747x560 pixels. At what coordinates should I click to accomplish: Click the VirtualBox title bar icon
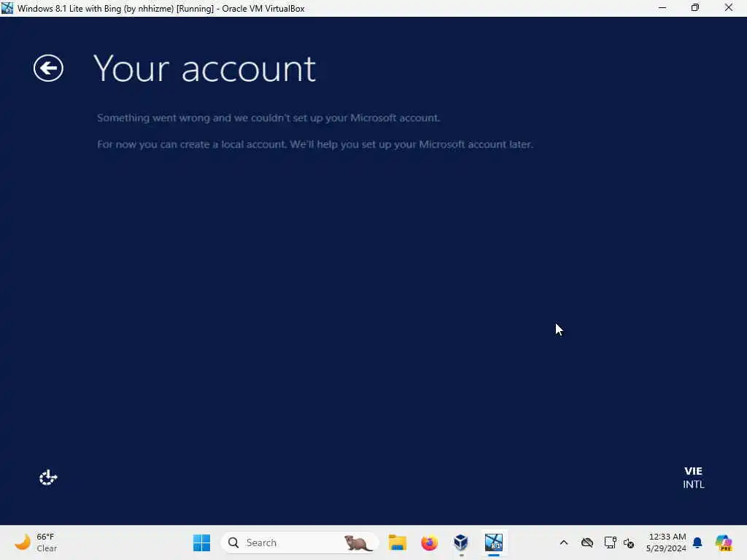click(7, 8)
